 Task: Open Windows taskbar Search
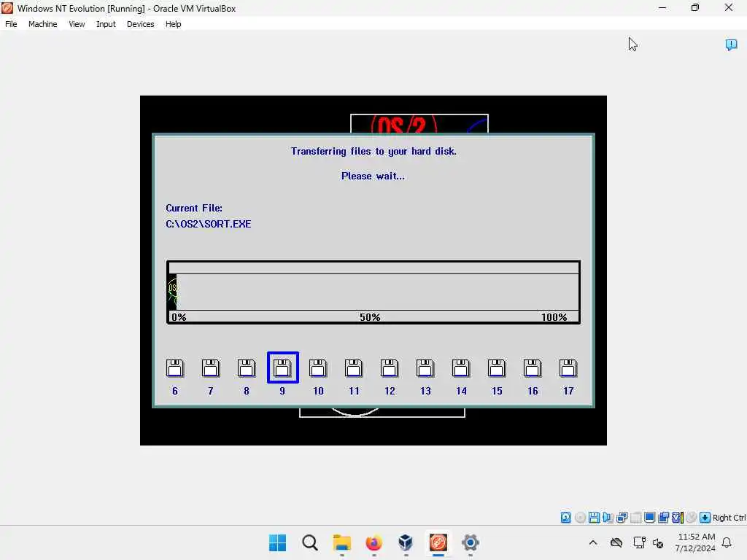coord(309,542)
